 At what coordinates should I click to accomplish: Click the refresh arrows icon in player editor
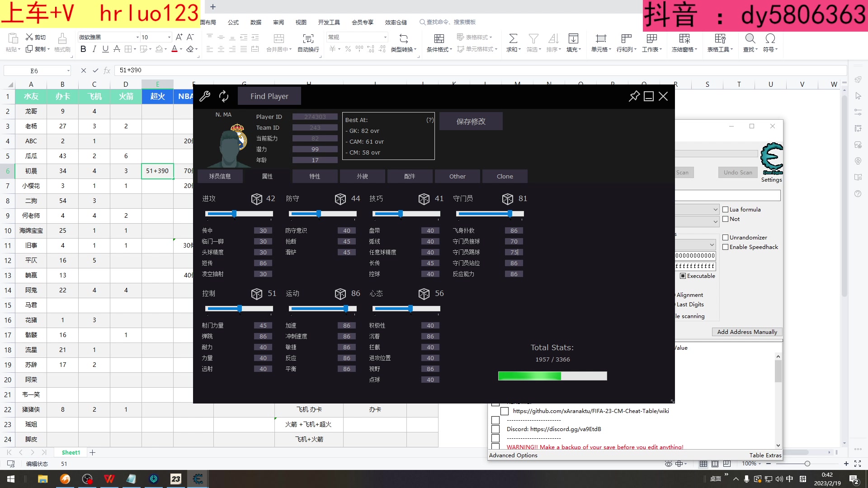224,96
